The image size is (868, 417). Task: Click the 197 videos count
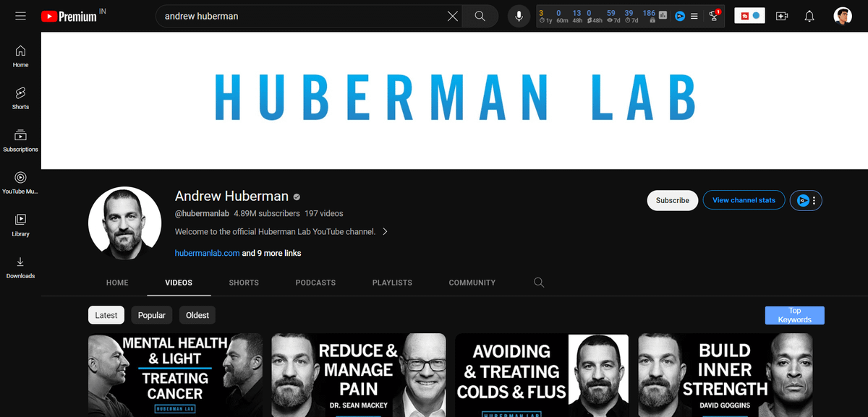point(324,214)
